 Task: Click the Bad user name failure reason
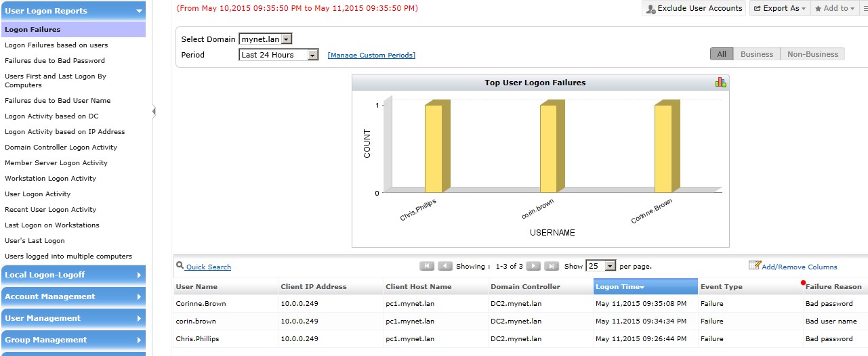(831, 321)
